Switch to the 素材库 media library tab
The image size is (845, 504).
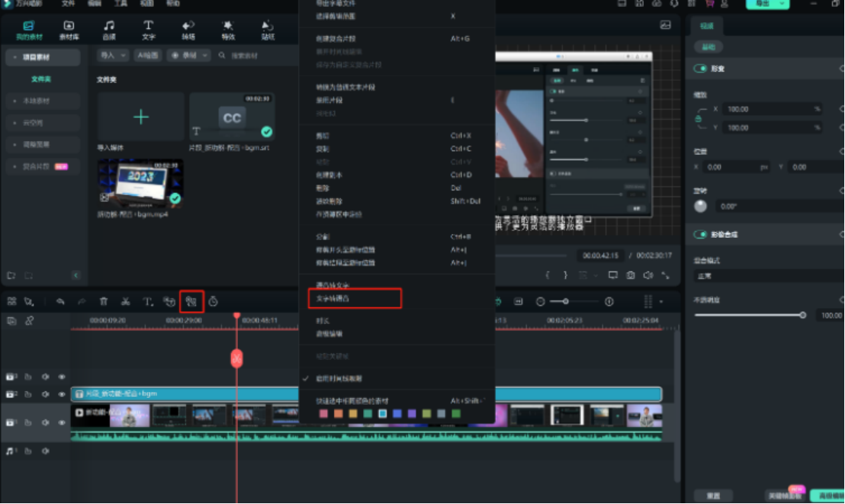coord(69,29)
